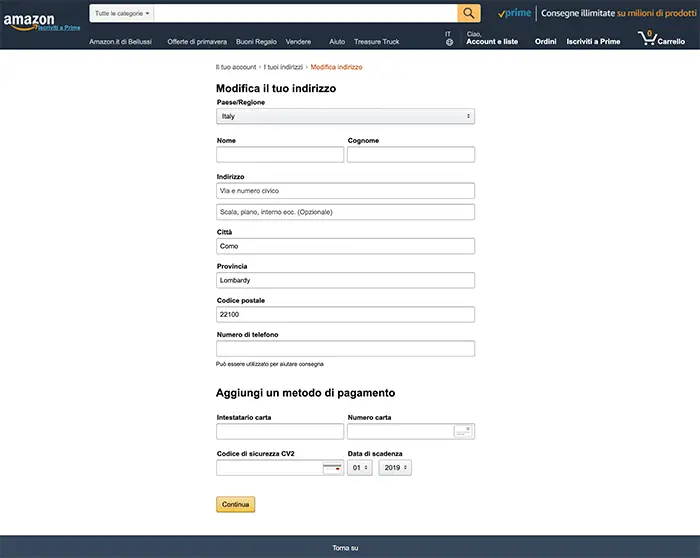
Task: Open the Vendere menu item
Action: [x=298, y=42]
